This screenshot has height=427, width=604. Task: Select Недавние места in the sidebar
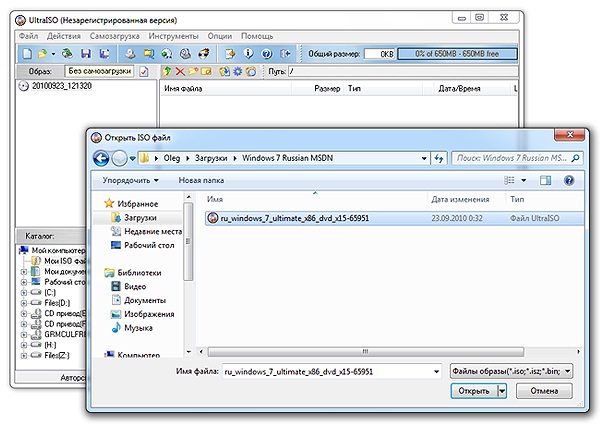(x=146, y=231)
